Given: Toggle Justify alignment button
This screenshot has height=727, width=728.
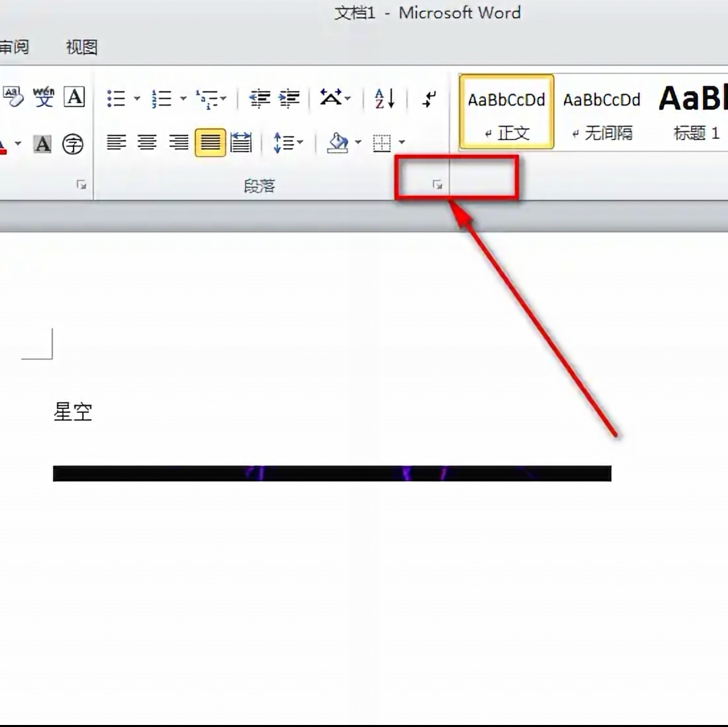Looking at the screenshot, I should coord(210,142).
